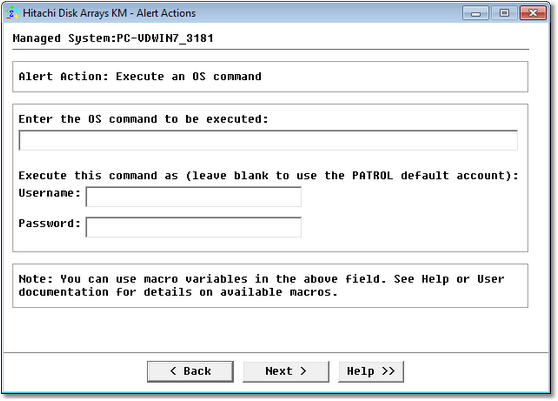Viewport: 558px width, 401px height.
Task: Close the Alert Actions dialog
Action: click(x=533, y=13)
